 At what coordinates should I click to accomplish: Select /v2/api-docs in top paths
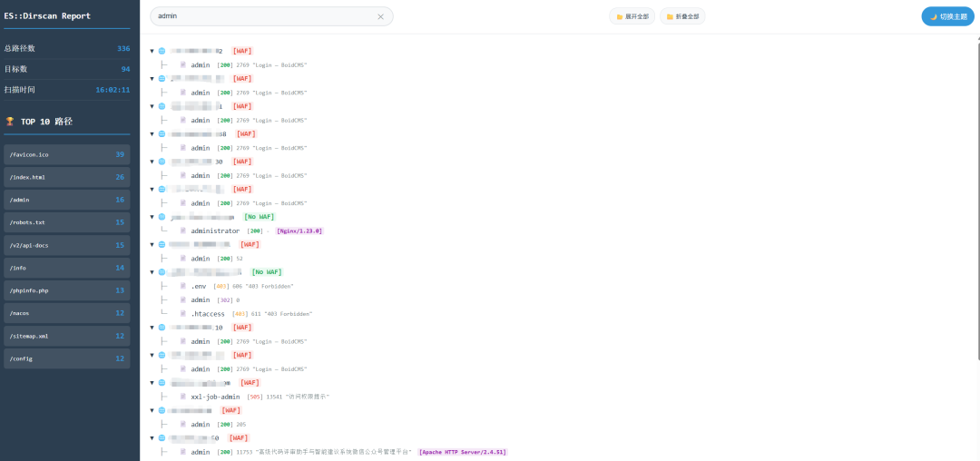coord(67,246)
